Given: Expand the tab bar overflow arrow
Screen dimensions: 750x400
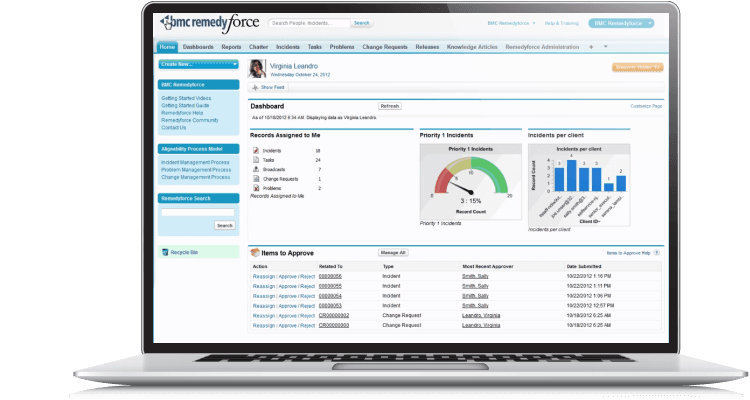Looking at the screenshot, I should 606,47.
